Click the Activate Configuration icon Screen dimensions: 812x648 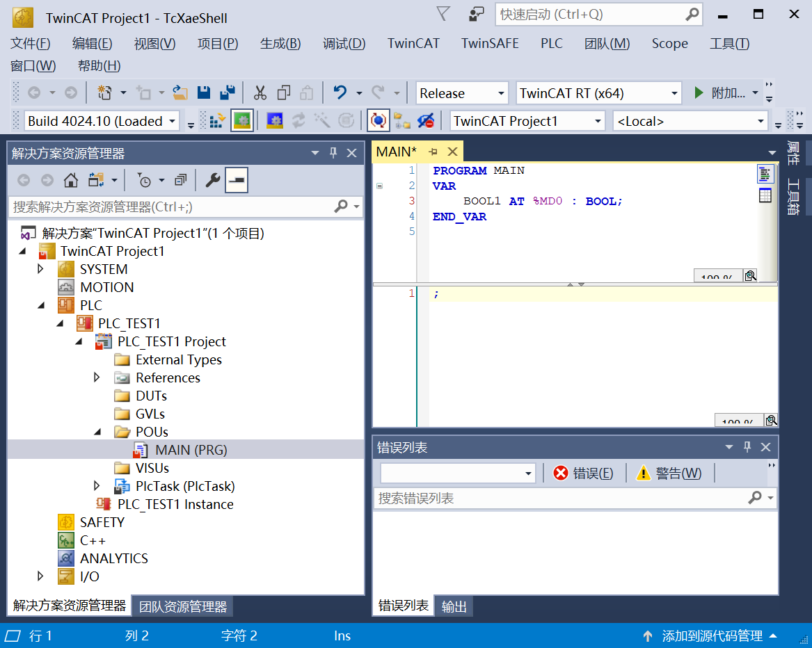[x=217, y=121]
